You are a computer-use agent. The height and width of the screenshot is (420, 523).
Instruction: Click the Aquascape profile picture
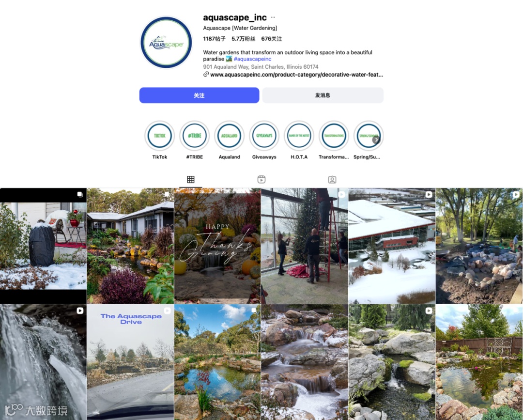(166, 42)
